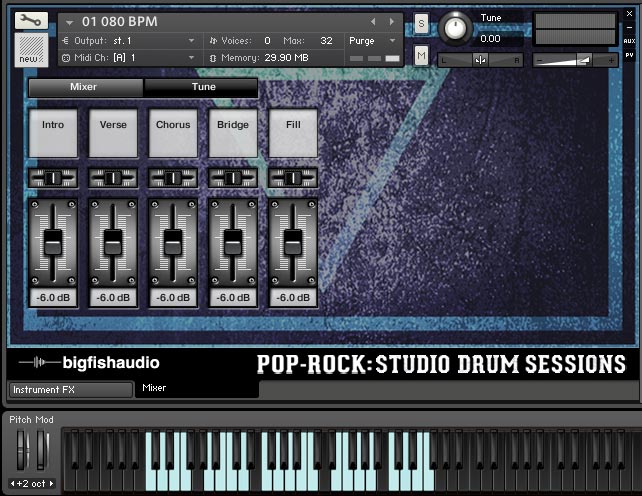Open instrument edit mode with wrench icon
642x496 pixels.
(31, 20)
